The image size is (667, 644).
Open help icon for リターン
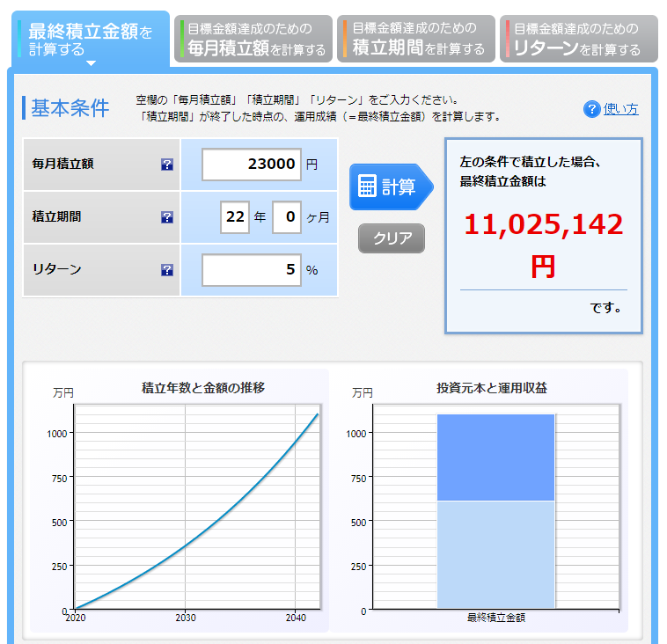click(167, 270)
